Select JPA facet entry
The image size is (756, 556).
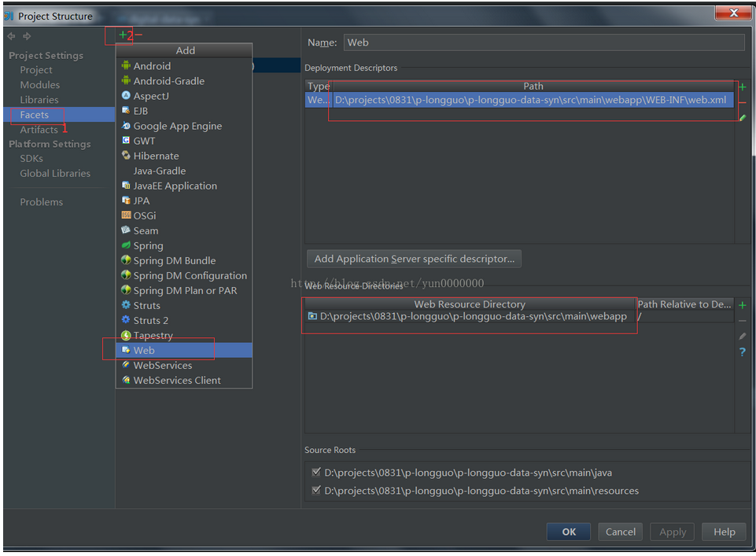[x=184, y=201]
